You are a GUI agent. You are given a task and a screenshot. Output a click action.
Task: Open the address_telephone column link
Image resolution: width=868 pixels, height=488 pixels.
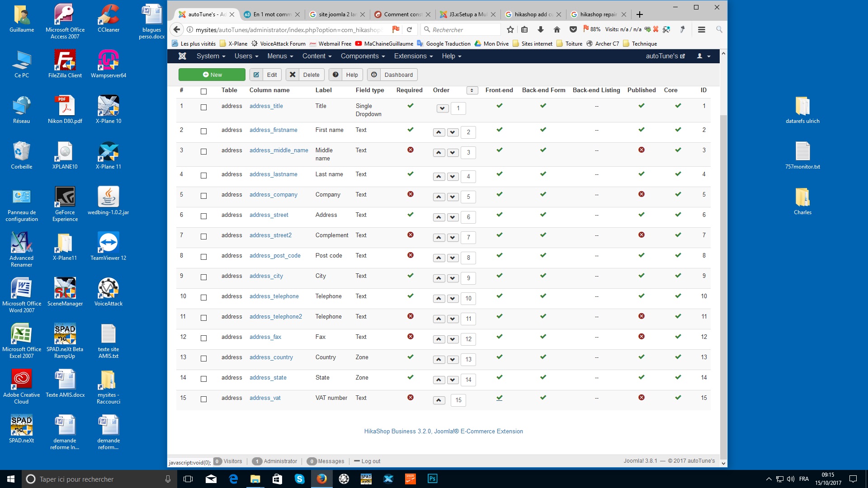[x=274, y=296]
